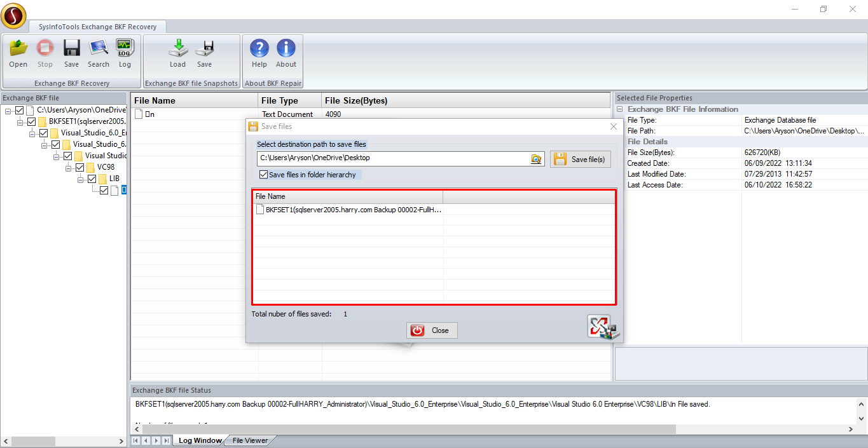Load a BKF file snapshot
Image resolution: width=868 pixels, height=448 pixels.
tap(178, 48)
